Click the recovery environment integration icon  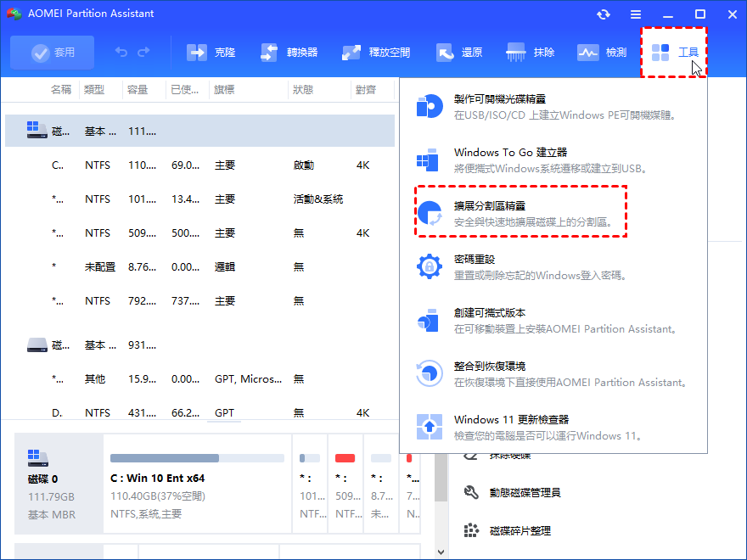click(x=430, y=373)
